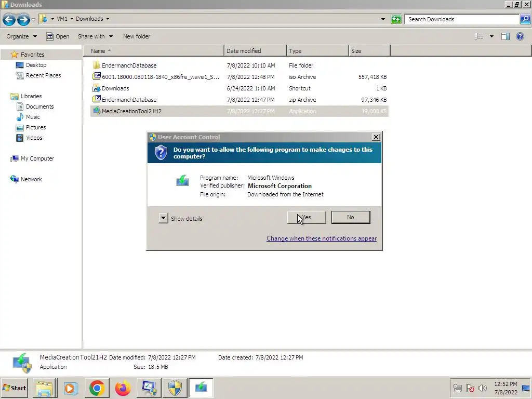Click the 97,346 KB size cell
Image resolution: width=532 pixels, height=399 pixels.
pos(374,100)
